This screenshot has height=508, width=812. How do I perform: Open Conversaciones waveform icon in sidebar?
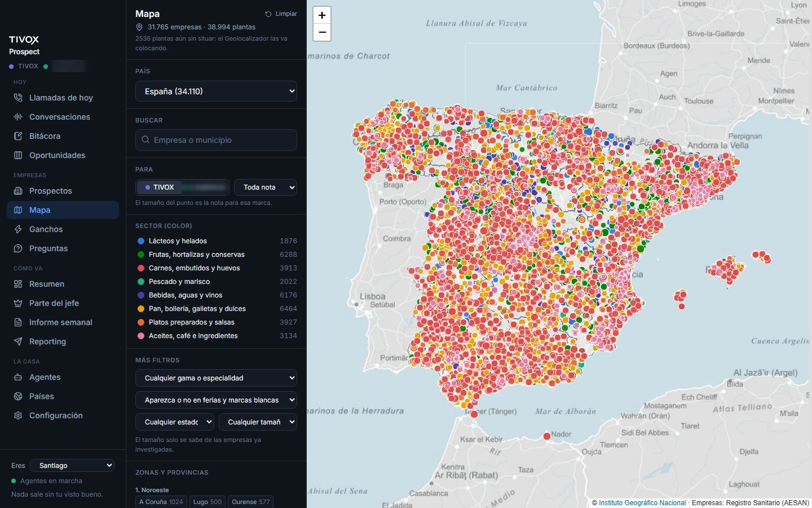tap(18, 117)
